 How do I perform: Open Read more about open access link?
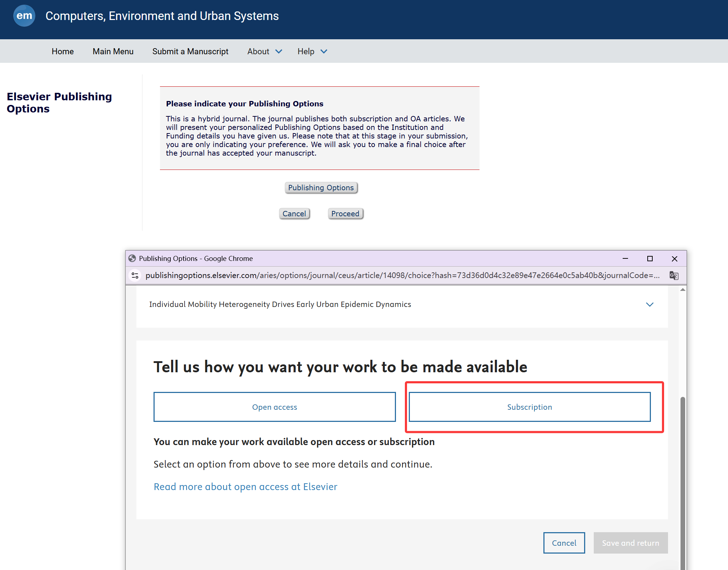coord(245,487)
